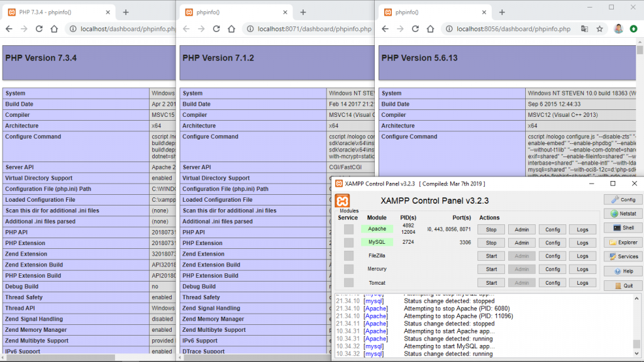
Task: Toggle the Apache service checkbox
Action: point(348,229)
